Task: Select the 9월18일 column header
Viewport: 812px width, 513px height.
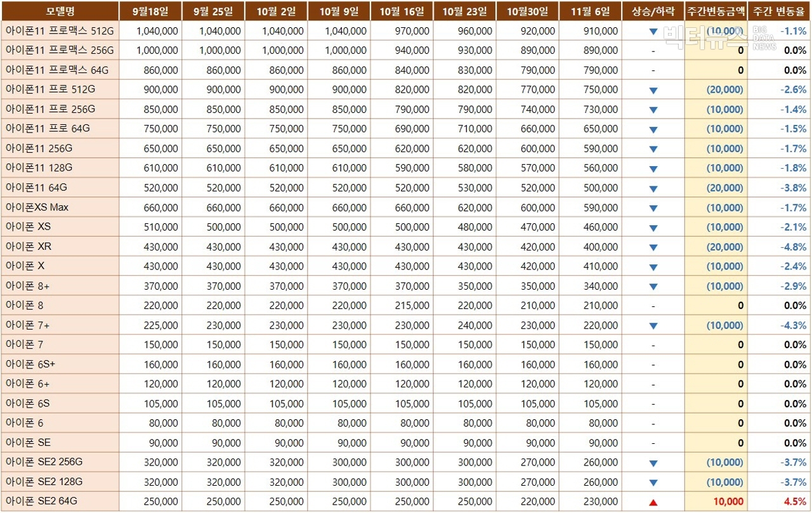Action: (x=151, y=11)
